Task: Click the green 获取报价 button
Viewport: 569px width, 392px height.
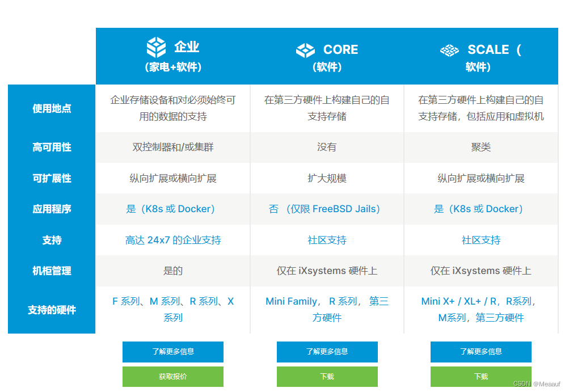Action: 172,377
